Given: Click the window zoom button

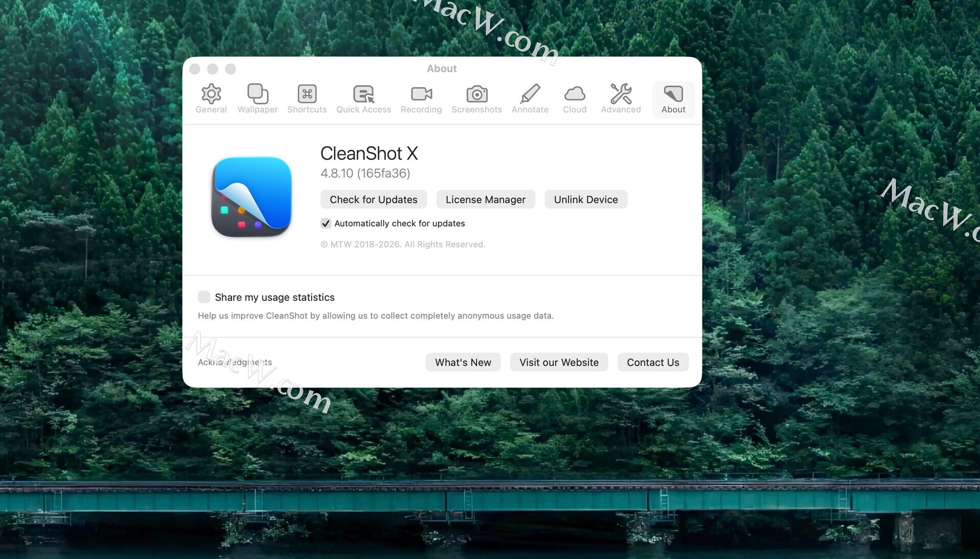Looking at the screenshot, I should (230, 69).
